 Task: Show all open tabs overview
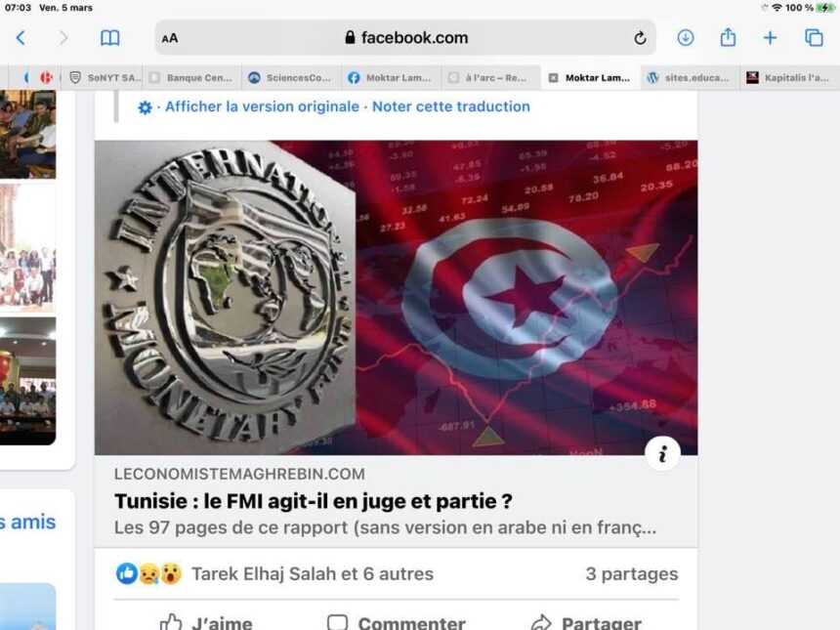[x=814, y=37]
